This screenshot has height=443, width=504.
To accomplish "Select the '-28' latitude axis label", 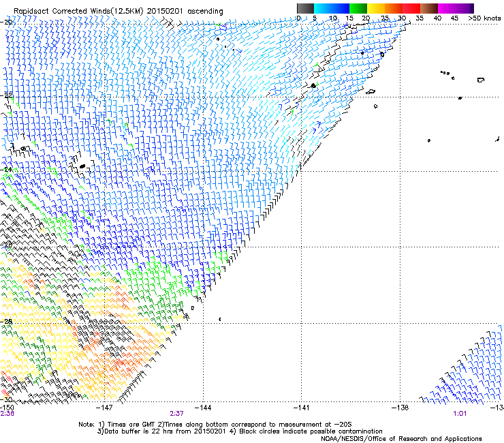I will (6, 321).
